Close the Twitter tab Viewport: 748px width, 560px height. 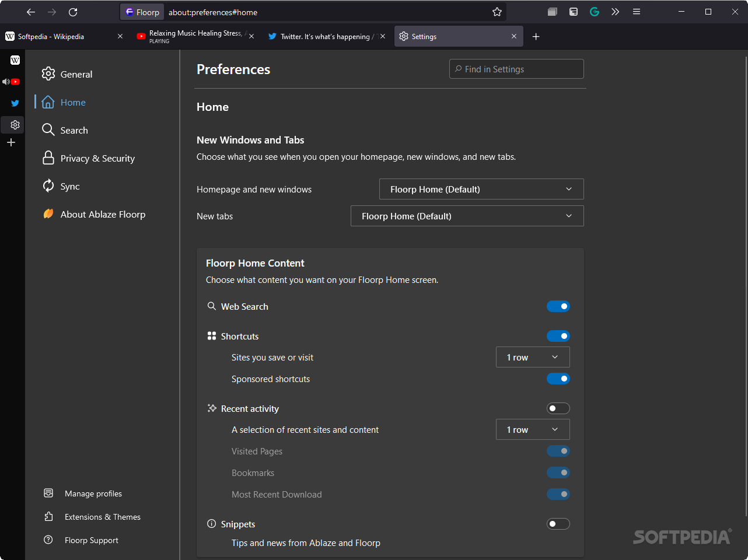(383, 36)
